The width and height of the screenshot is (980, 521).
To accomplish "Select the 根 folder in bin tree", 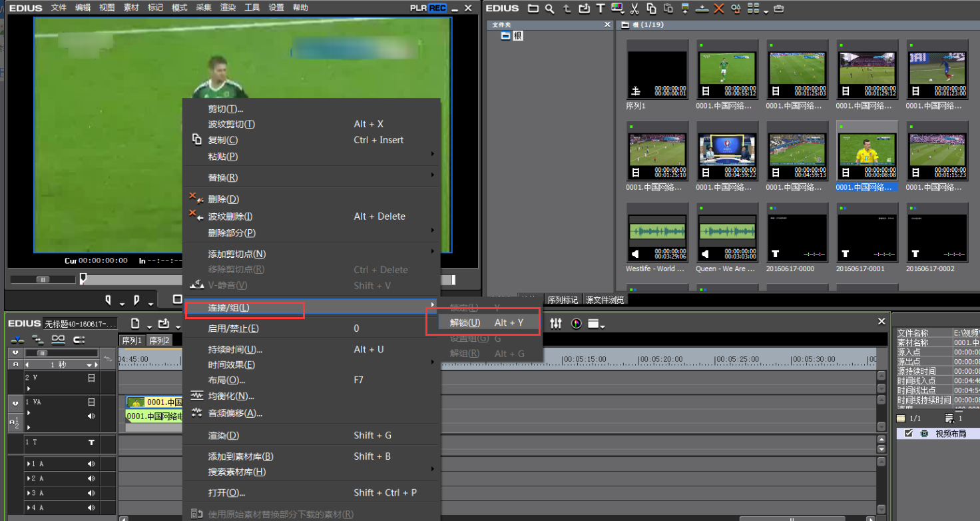I will point(517,35).
